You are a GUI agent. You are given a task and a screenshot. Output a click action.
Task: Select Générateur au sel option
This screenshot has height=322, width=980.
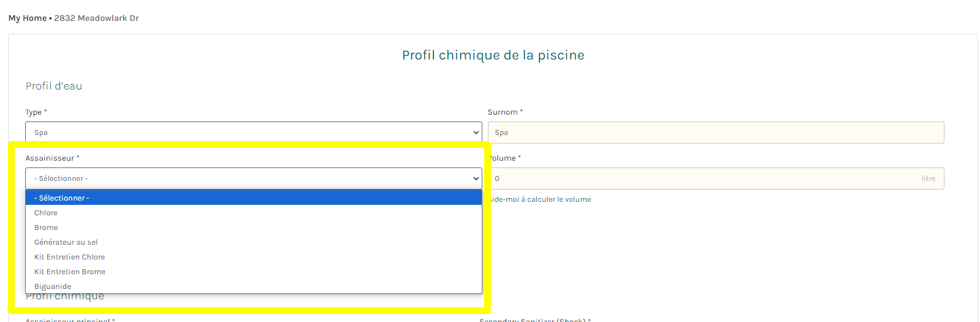(254, 242)
